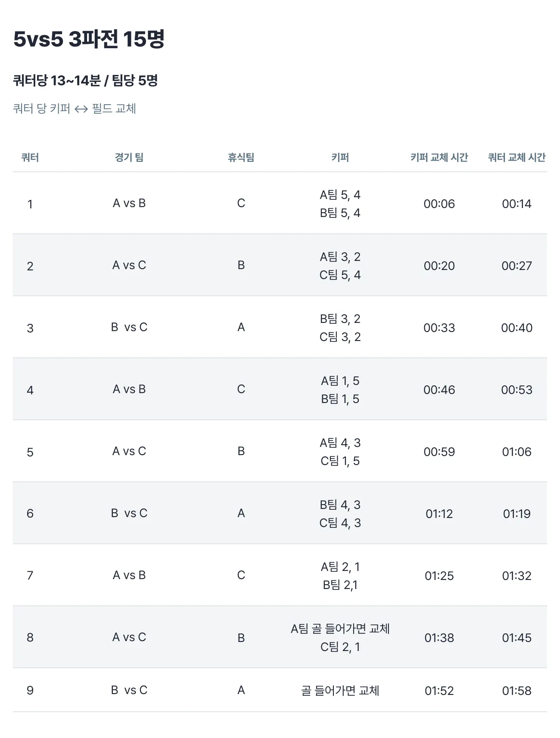The width and height of the screenshot is (560, 738).
Task: Select the '키퍼' column header
Action: [340, 158]
